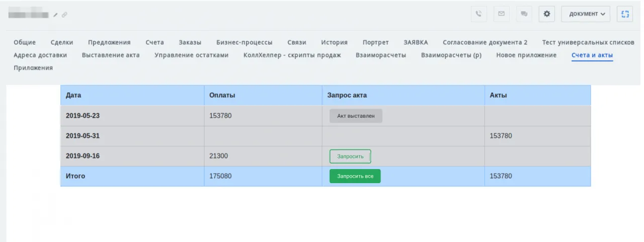Switch to the Общие tab
644x242 pixels.
tap(25, 42)
